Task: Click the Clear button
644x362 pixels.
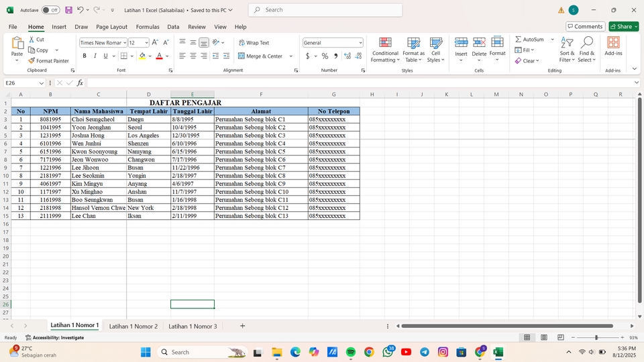Action: pos(527,61)
